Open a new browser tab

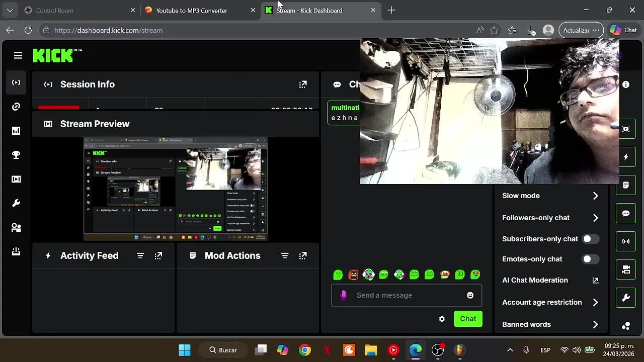point(391,10)
